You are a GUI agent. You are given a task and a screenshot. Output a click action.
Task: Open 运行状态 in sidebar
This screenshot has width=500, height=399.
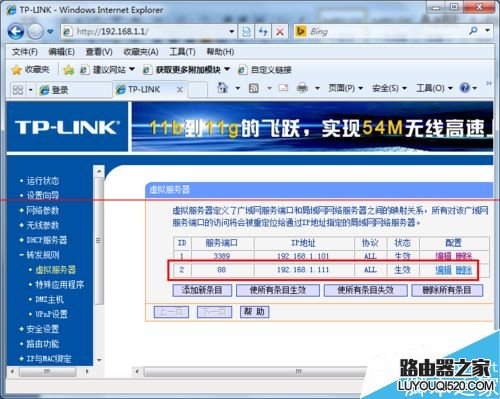pos(43,181)
